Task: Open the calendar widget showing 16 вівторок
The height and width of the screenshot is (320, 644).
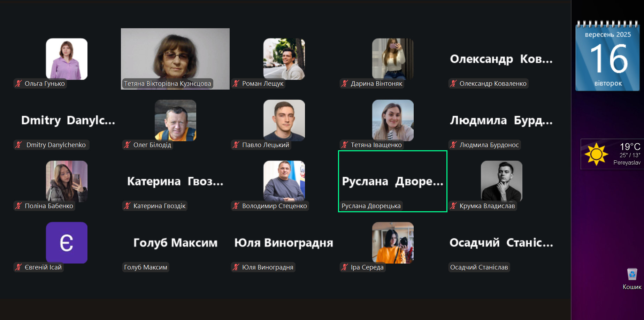Action: click(x=607, y=56)
